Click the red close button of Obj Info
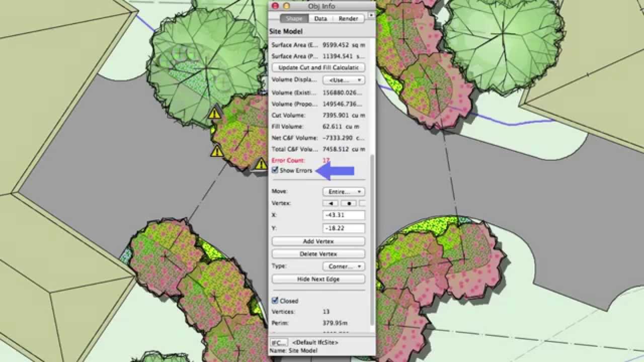644x362 pixels. [275, 6]
